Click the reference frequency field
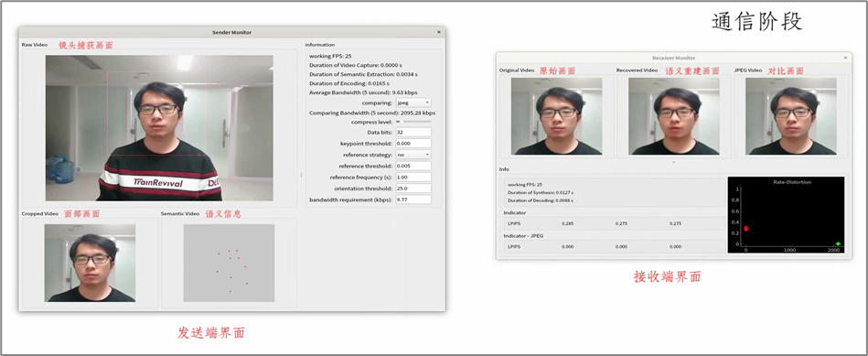Viewport: 868px width, 356px height. click(413, 178)
